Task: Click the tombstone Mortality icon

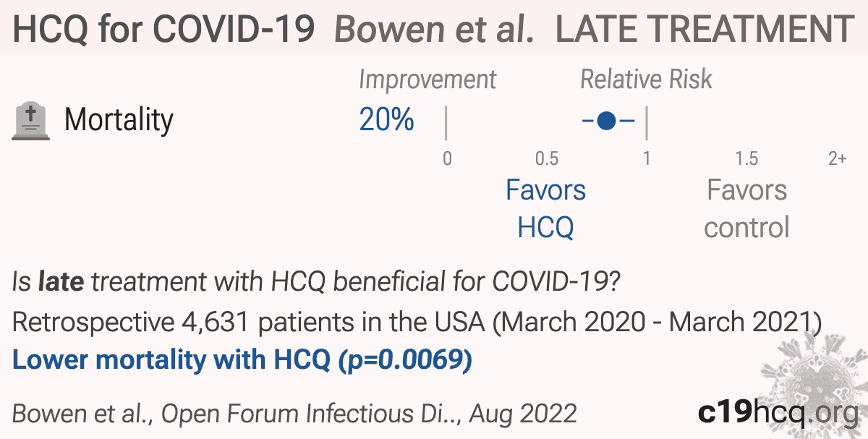Action: [x=31, y=122]
